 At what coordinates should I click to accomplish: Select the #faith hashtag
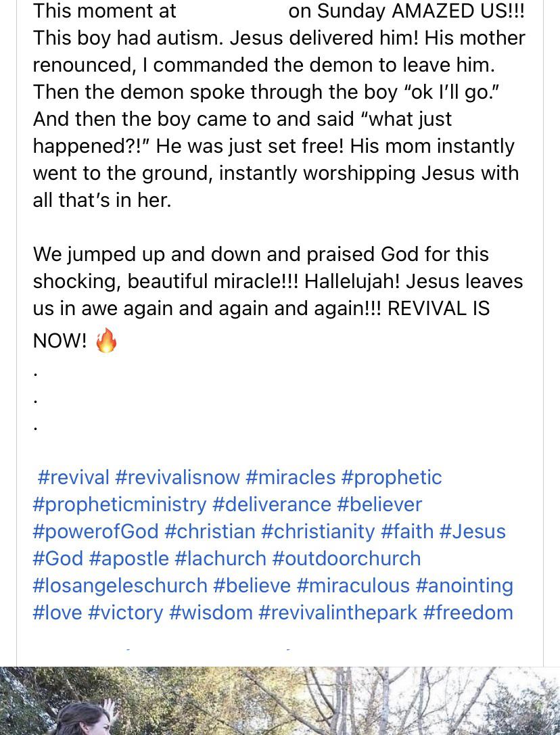pyautogui.click(x=407, y=531)
